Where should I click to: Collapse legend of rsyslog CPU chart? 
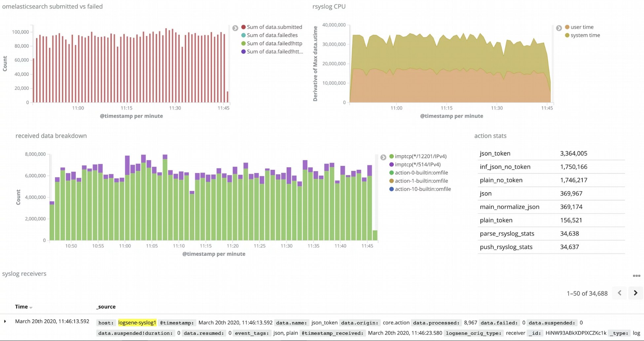click(x=559, y=28)
